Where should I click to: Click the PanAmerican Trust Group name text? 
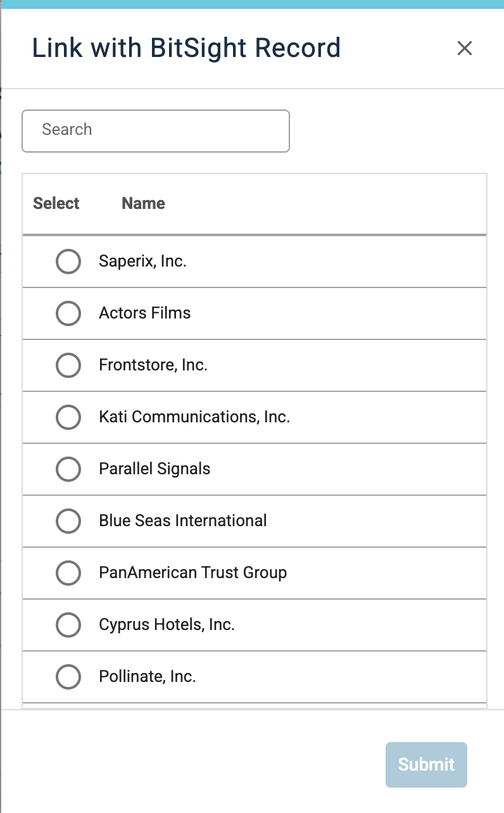click(x=193, y=573)
